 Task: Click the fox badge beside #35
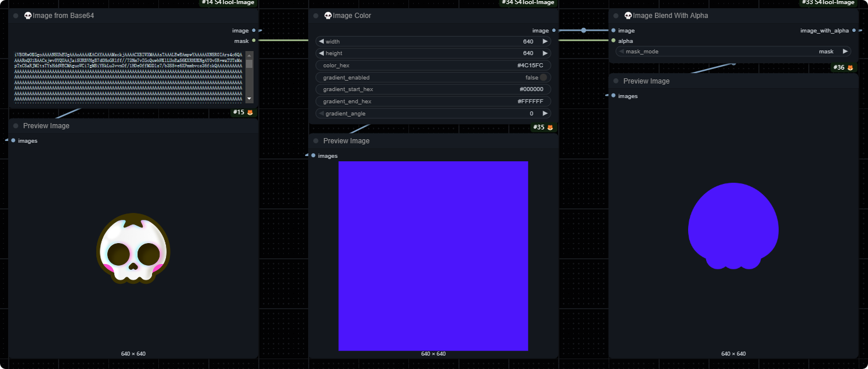pos(550,127)
